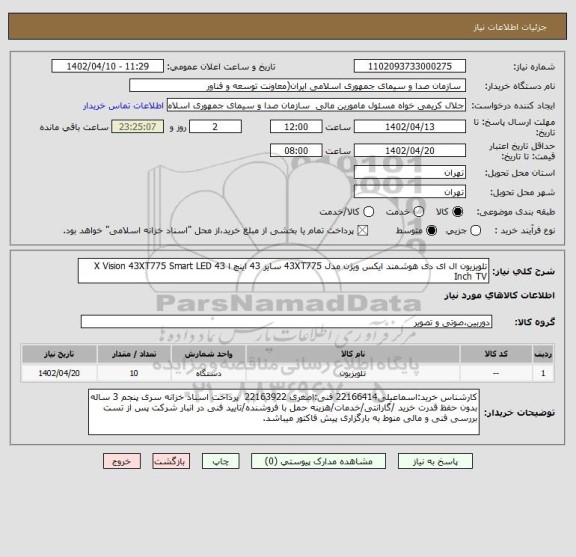Click the تلویزیون cell in goods table
The height and width of the screenshot is (557, 576).
pos(353,373)
